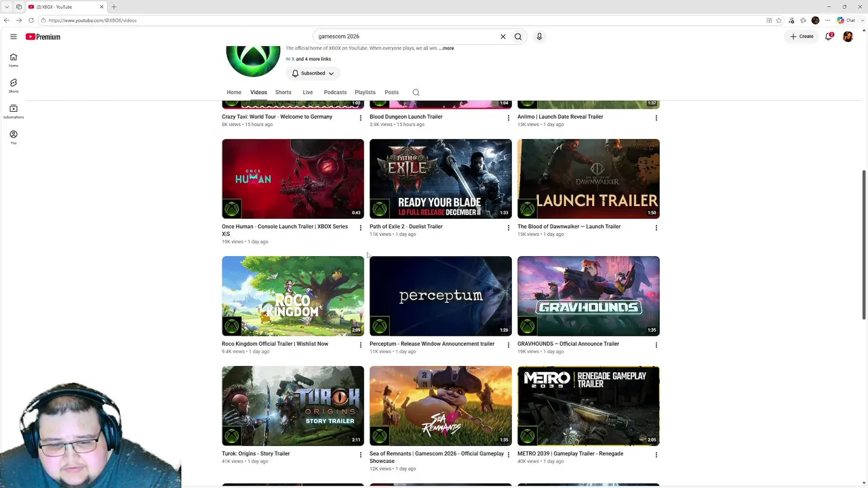Open options for The Blood of Dawnwalker video
The image size is (868, 488).
click(656, 228)
